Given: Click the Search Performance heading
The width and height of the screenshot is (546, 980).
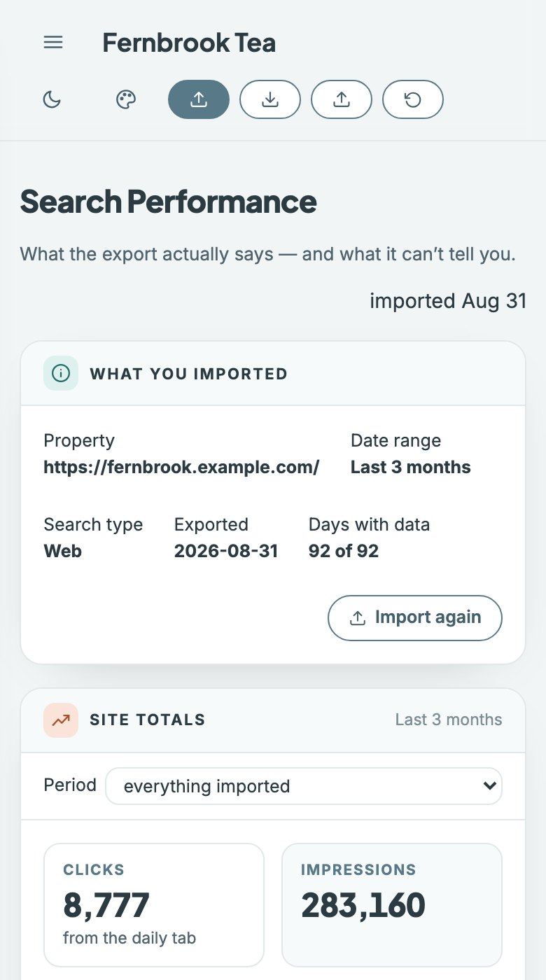Looking at the screenshot, I should click(169, 202).
